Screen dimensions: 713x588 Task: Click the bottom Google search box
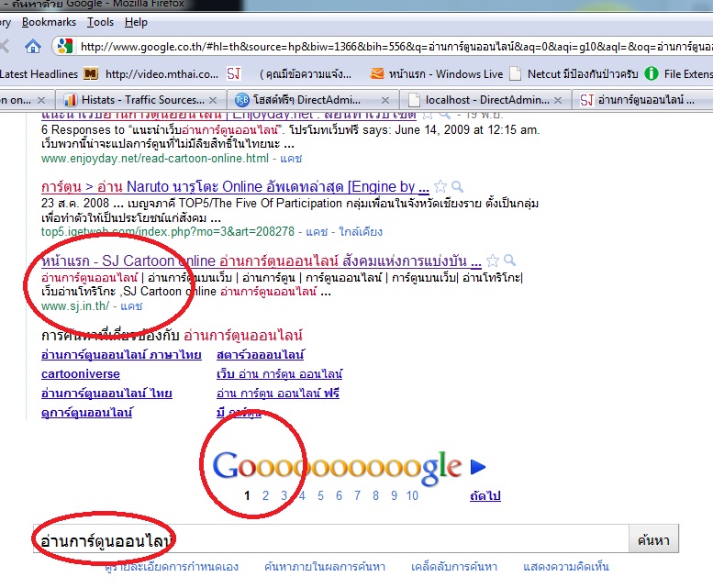(330, 539)
